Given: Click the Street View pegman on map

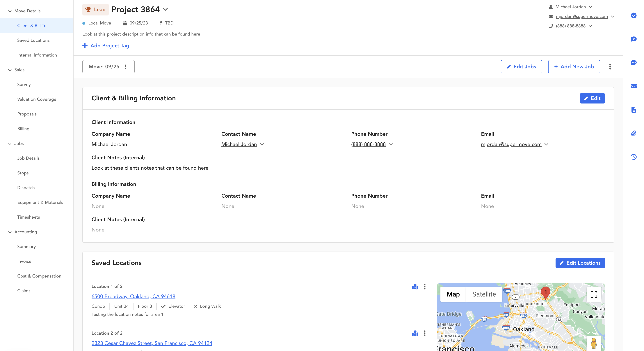Looking at the screenshot, I should [594, 343].
